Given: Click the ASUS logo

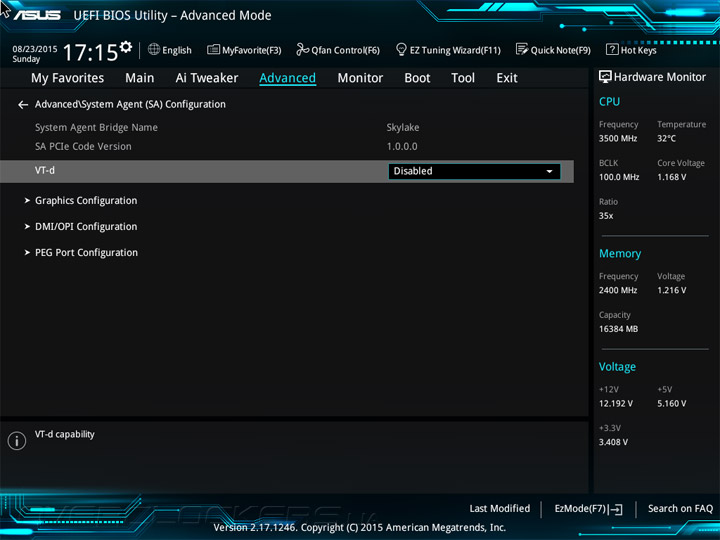Looking at the screenshot, I should click(37, 15).
